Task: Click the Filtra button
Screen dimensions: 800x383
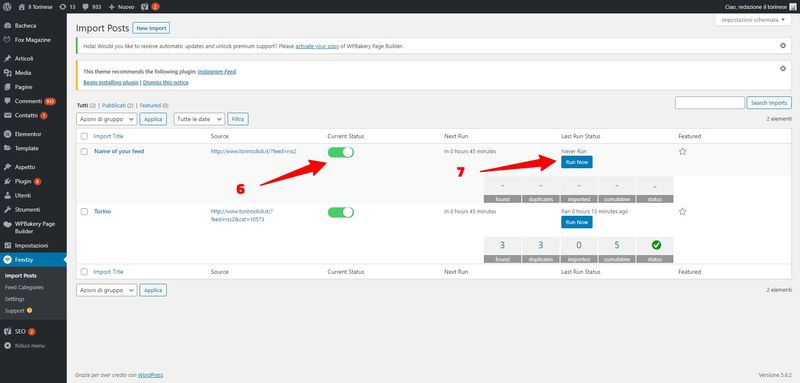Action: tap(238, 119)
